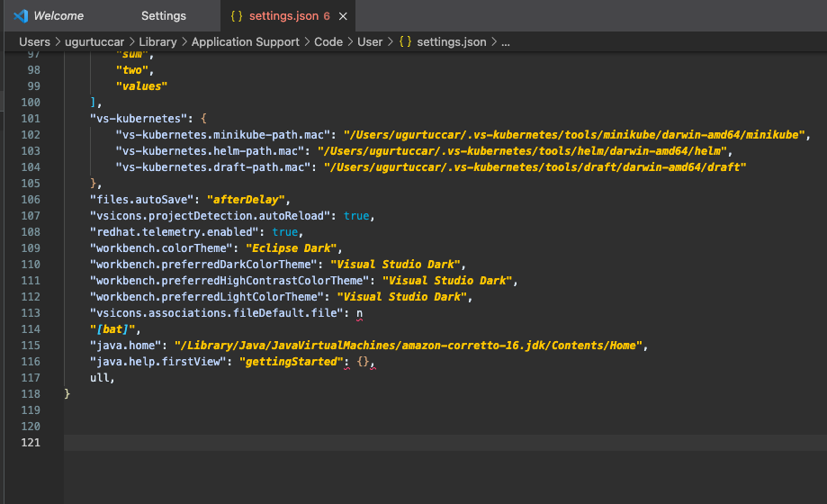Click the helm path string value
Screen dimensions: 827x504
point(522,151)
